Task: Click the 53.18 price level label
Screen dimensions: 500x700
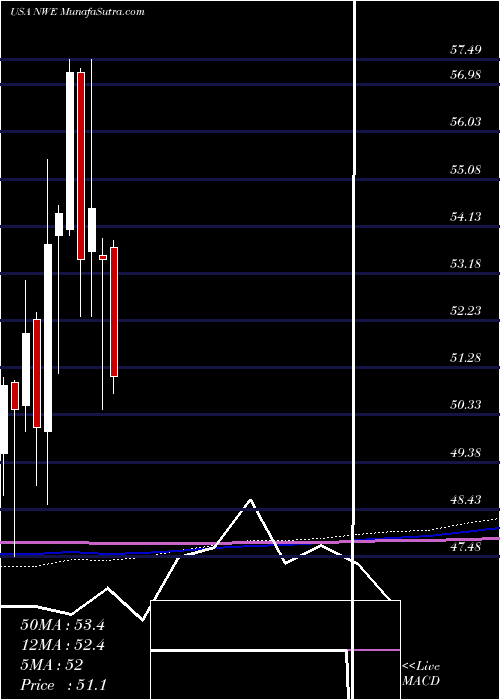Action: pos(466,263)
